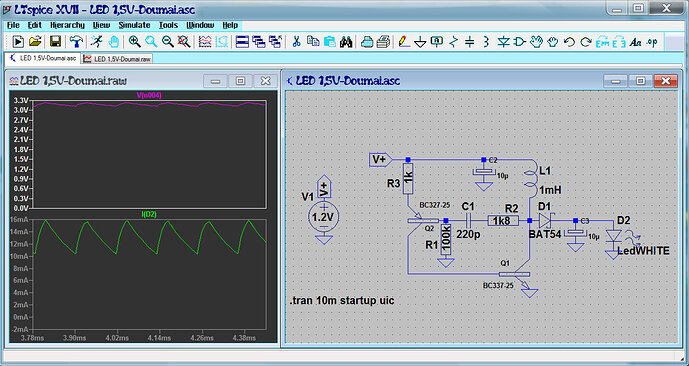Select the Draw Wire pencil tool
This screenshot has height=366, width=689.
[404, 42]
